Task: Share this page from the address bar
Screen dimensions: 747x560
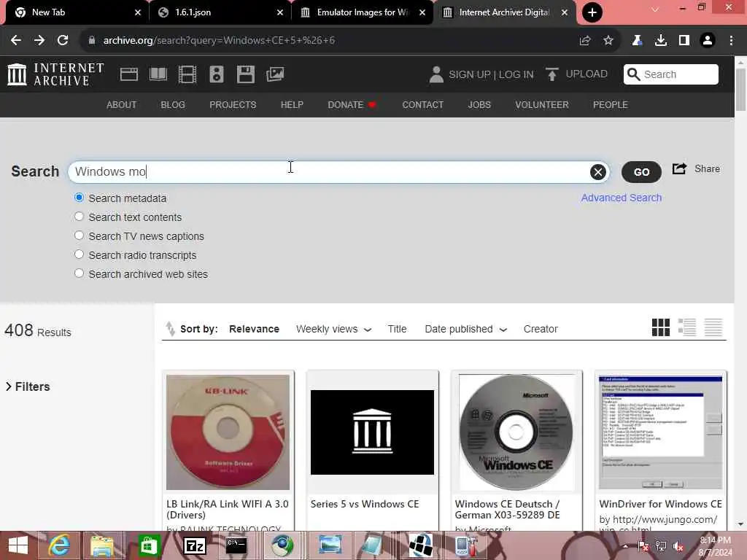Action: point(585,41)
